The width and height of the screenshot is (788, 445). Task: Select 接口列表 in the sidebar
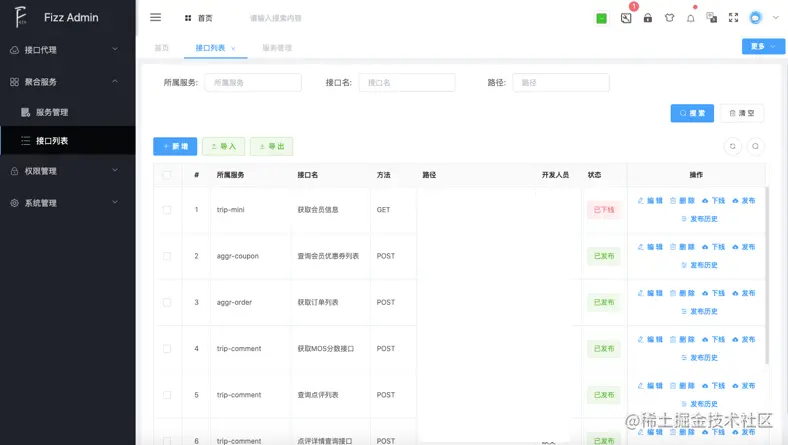click(x=67, y=141)
